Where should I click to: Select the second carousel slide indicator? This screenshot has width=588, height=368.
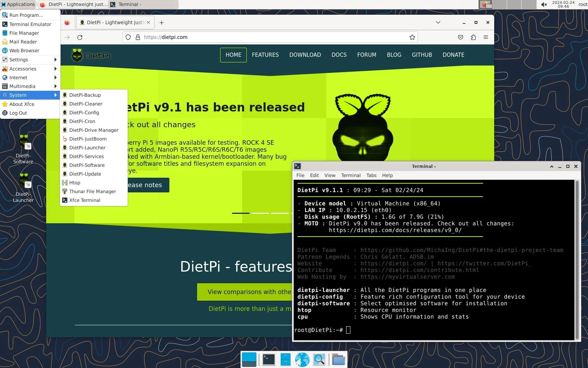pos(260,213)
